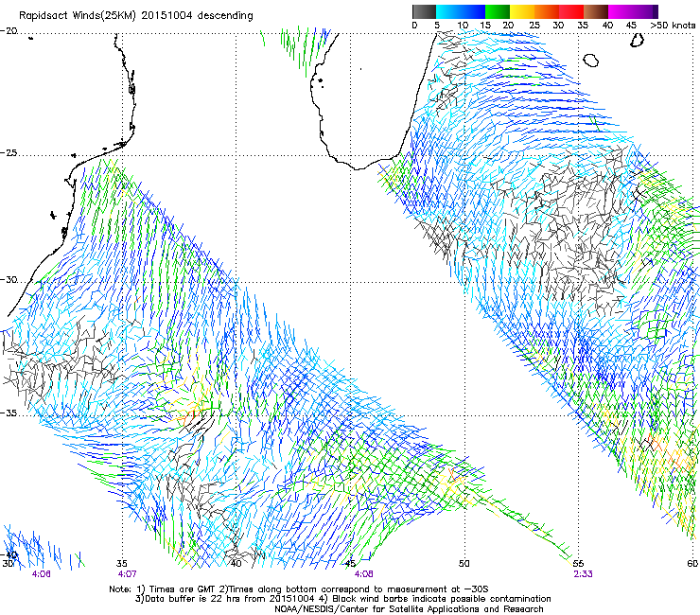The width and height of the screenshot is (700, 615).
Task: Click the title text 'Rapidscat Winds(25KM) 20151004 descending'
Action: (135, 16)
